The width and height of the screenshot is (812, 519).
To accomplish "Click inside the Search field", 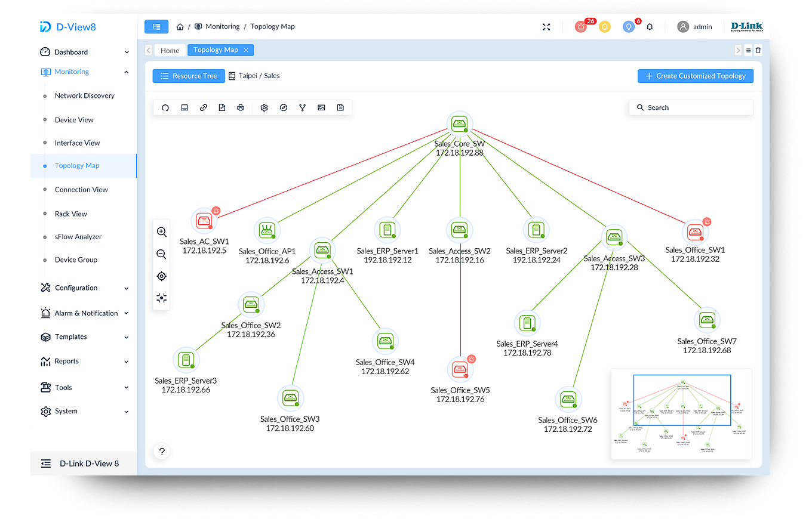I will (x=691, y=107).
